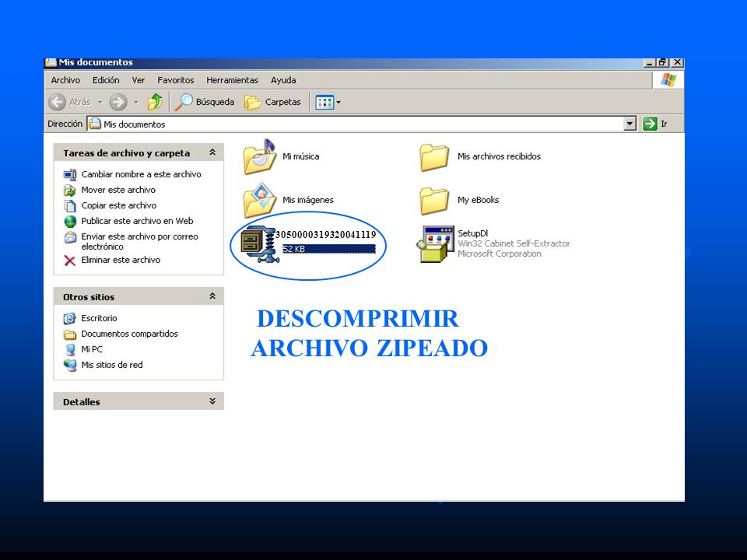This screenshot has width=747, height=560.
Task: Collapse Tareas de archivo y carpeta panel
Action: click(212, 152)
